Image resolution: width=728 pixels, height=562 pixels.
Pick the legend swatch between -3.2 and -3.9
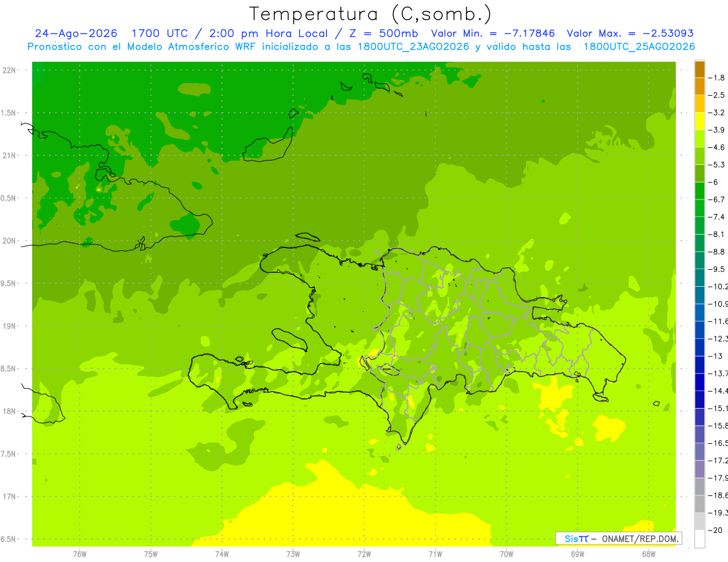click(699, 121)
